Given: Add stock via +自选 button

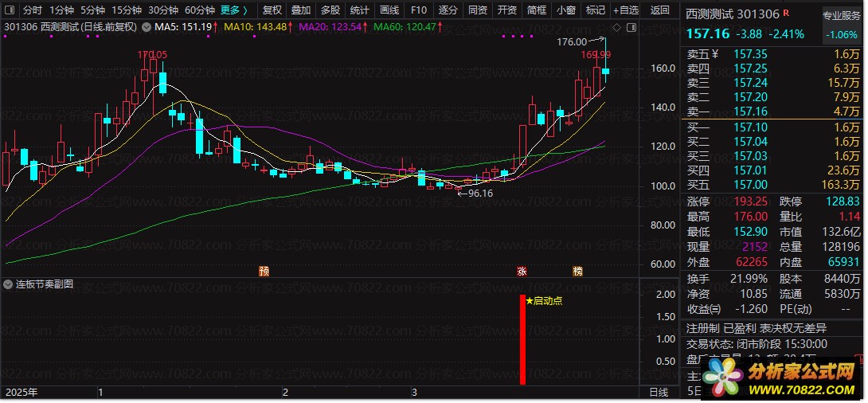Looking at the screenshot, I should [626, 10].
